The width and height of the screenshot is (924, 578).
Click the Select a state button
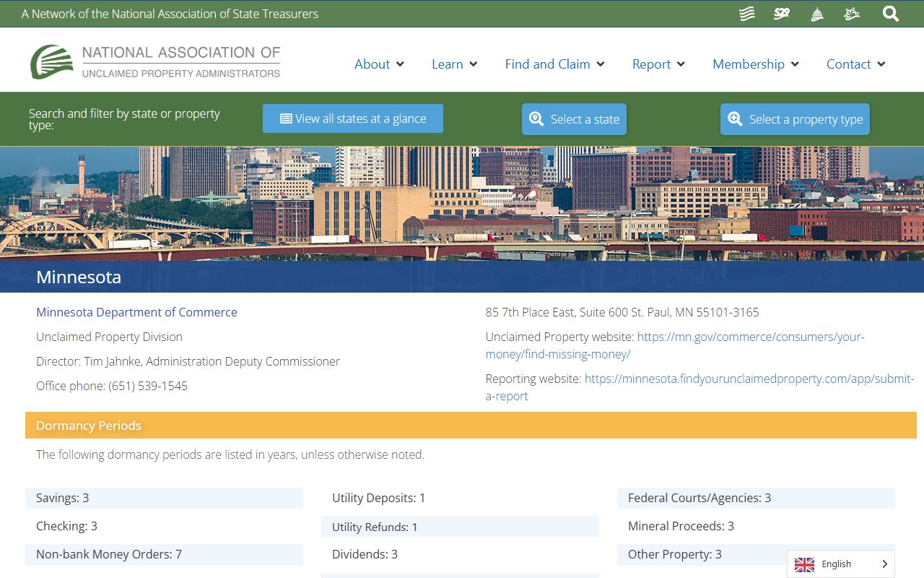[574, 119]
